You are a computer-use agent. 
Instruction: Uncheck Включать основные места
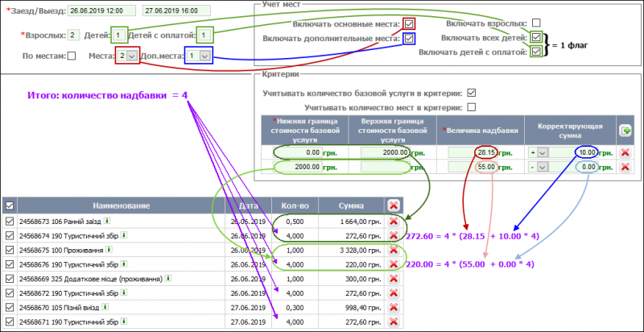tap(410, 24)
